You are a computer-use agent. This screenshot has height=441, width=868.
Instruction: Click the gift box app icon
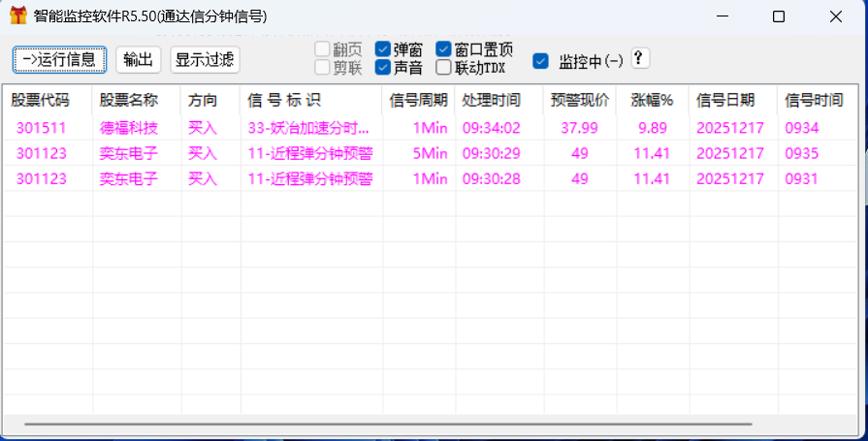[x=18, y=16]
